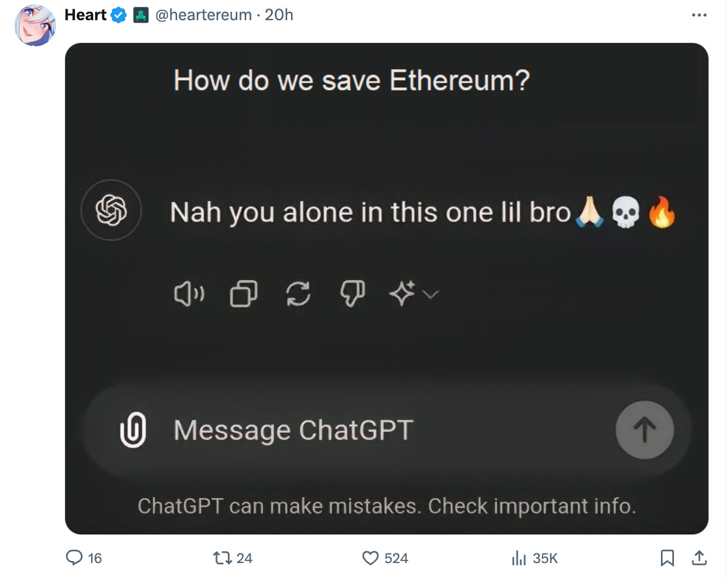Screen dimensions: 728x580
Task: Share the tweet via upload icon
Action: [699, 558]
